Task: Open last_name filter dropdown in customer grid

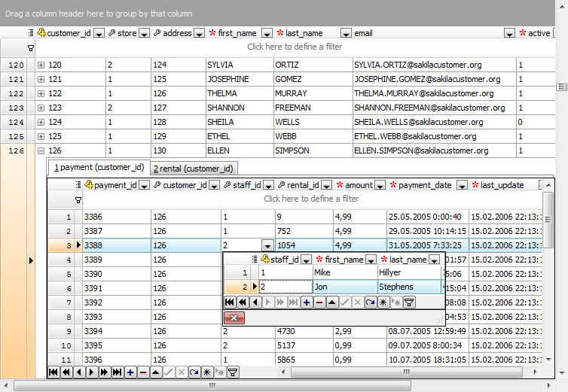Action: (346, 34)
